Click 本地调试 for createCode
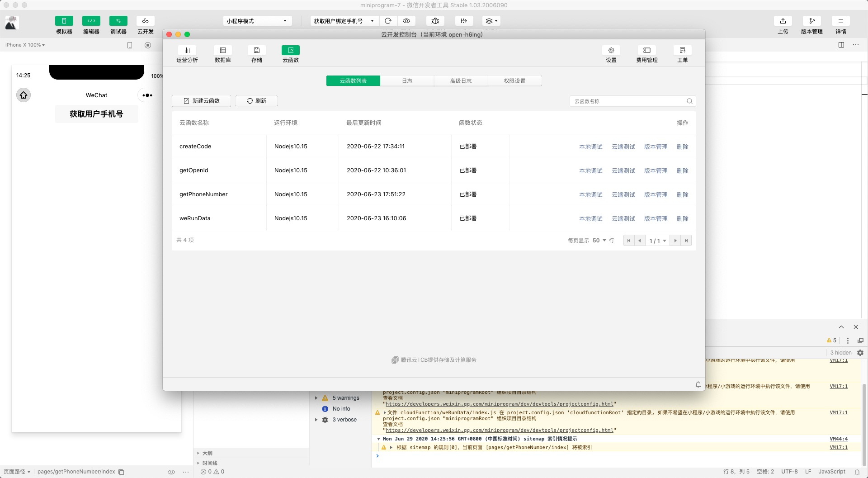The image size is (868, 478). (x=591, y=147)
